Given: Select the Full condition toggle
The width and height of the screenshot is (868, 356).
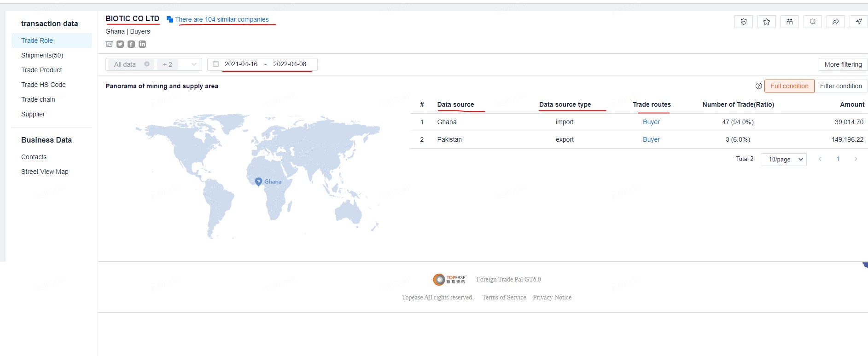Looking at the screenshot, I should 789,86.
